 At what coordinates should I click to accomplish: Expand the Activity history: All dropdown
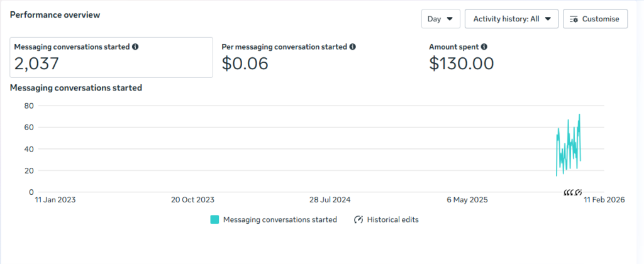[x=511, y=19]
